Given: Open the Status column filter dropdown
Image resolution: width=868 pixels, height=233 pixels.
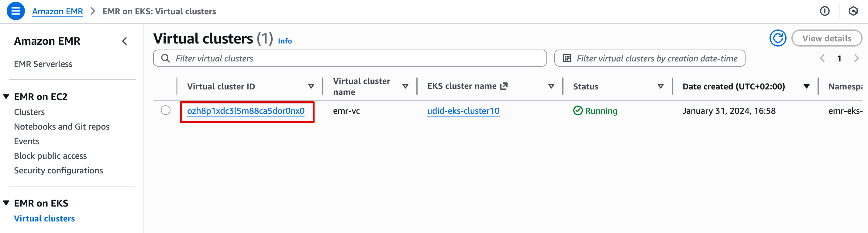Looking at the screenshot, I should pos(661,86).
